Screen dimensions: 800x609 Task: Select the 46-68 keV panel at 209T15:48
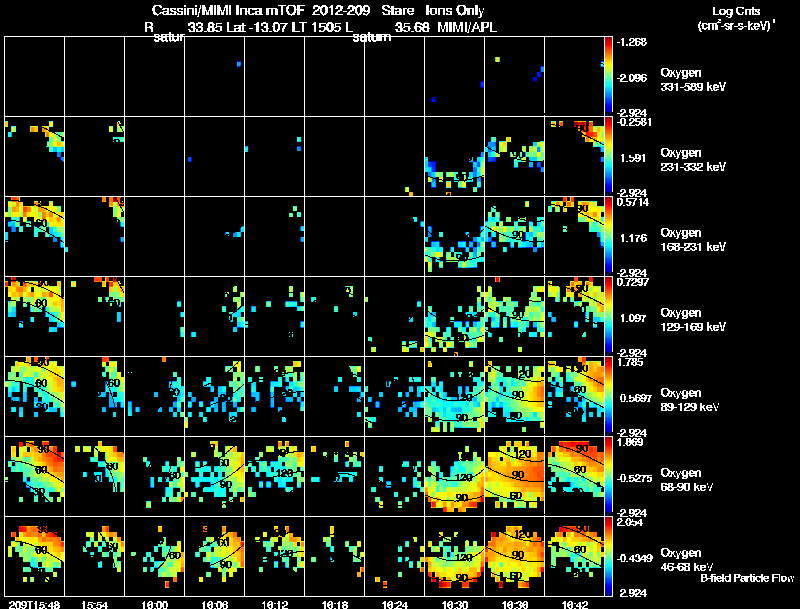point(34,556)
